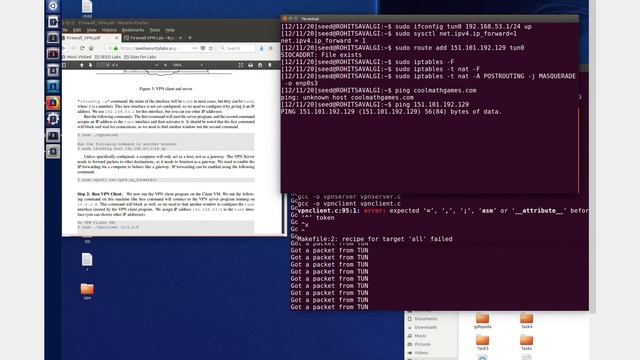This screenshot has height=360, width=640.
Task: Click the 'sudo iptables -F' command line
Action: click(x=367, y=62)
